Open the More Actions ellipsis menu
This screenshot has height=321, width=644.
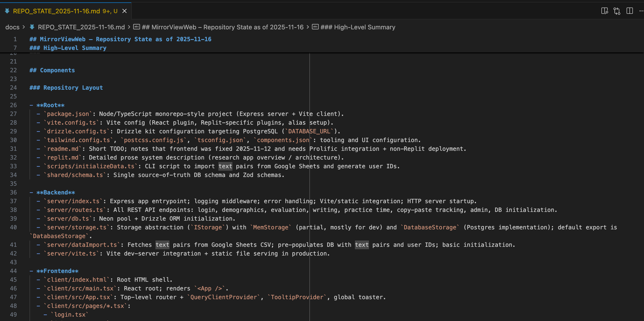641,11
